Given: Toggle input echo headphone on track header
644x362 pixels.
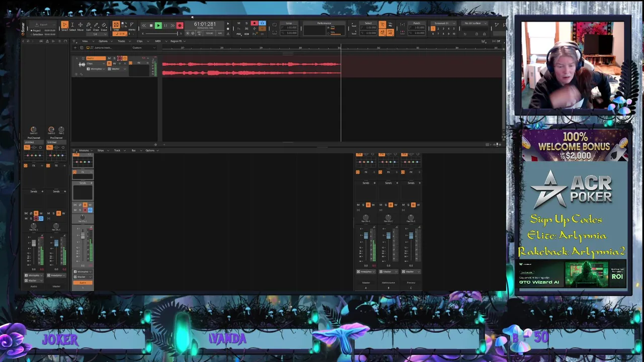Looking at the screenshot, I should point(125,58).
